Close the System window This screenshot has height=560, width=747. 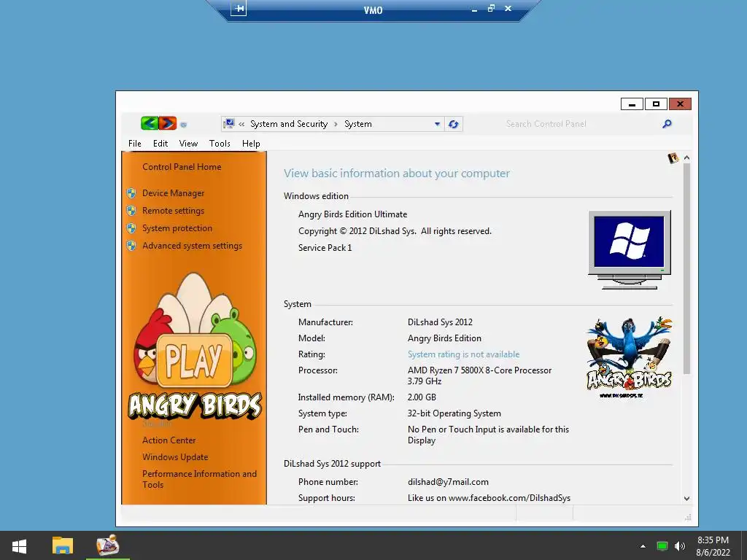[681, 104]
